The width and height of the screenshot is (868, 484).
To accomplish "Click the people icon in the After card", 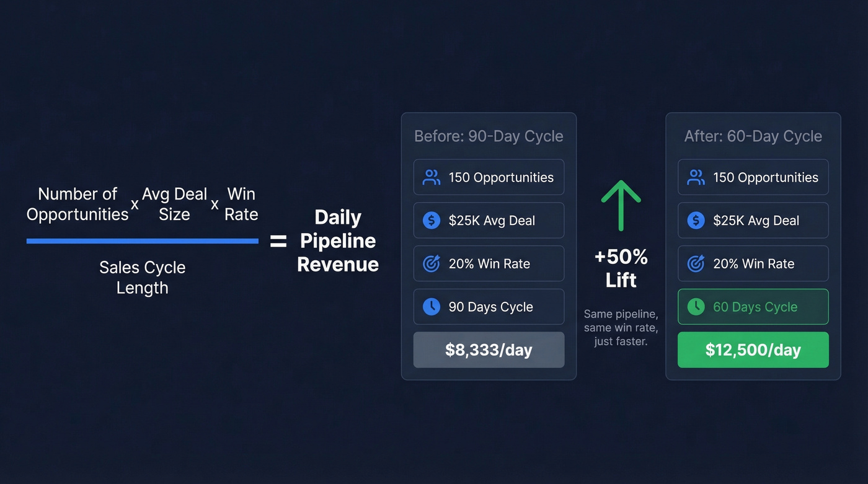I will pyautogui.click(x=696, y=177).
